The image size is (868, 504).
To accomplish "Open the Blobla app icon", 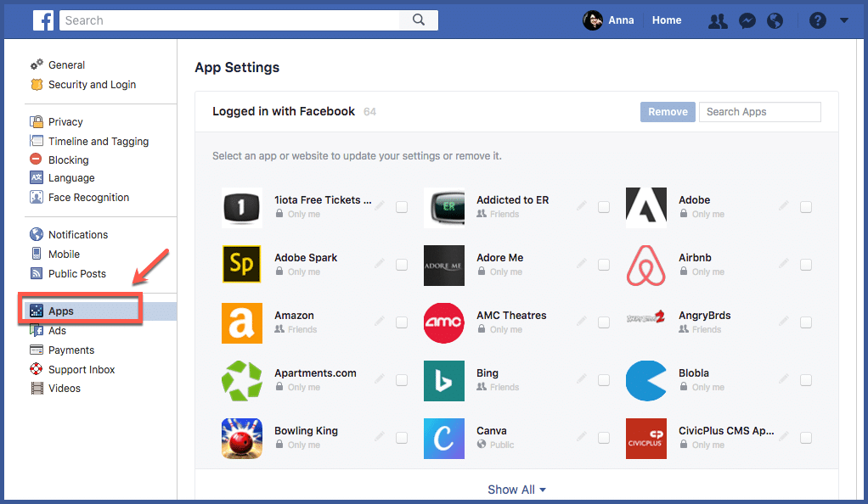I will tap(646, 381).
